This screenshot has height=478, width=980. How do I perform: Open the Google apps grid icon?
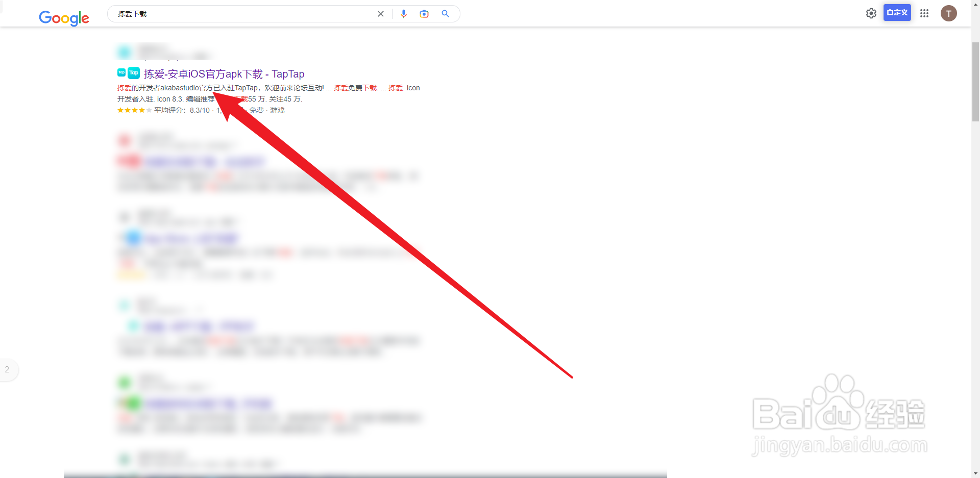coord(924,13)
